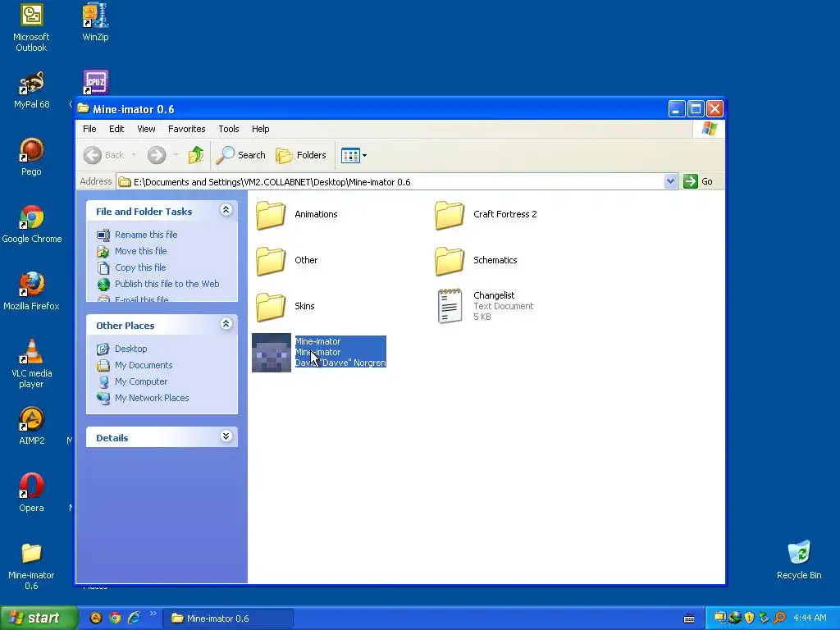Toggle the Folders pane
Screen dimensions: 840x630
pyautogui.click(x=301, y=155)
